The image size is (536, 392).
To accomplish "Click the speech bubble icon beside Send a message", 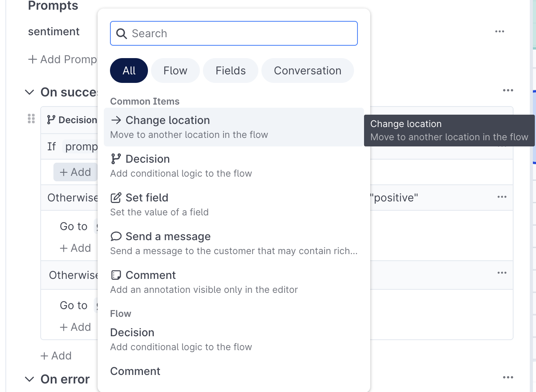I will (116, 236).
